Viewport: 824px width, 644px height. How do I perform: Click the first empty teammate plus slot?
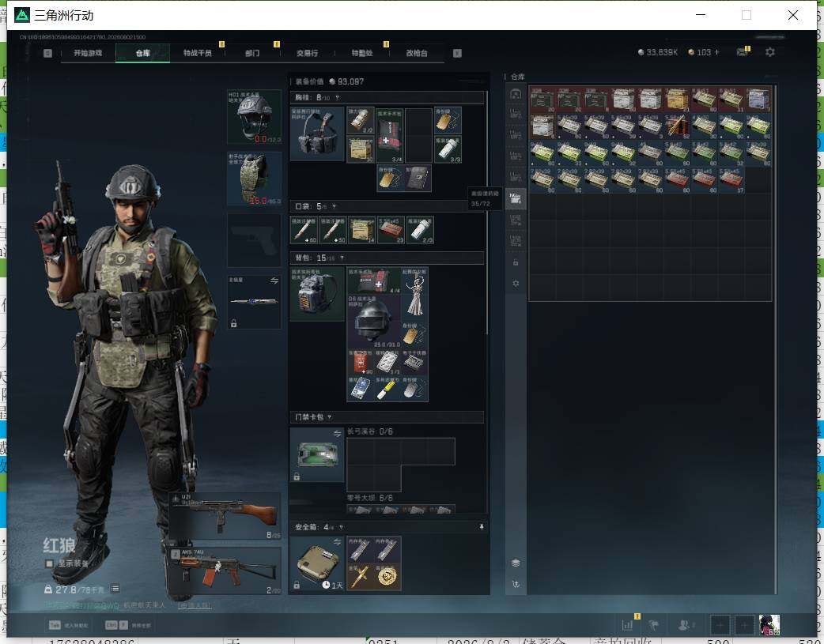click(x=720, y=625)
